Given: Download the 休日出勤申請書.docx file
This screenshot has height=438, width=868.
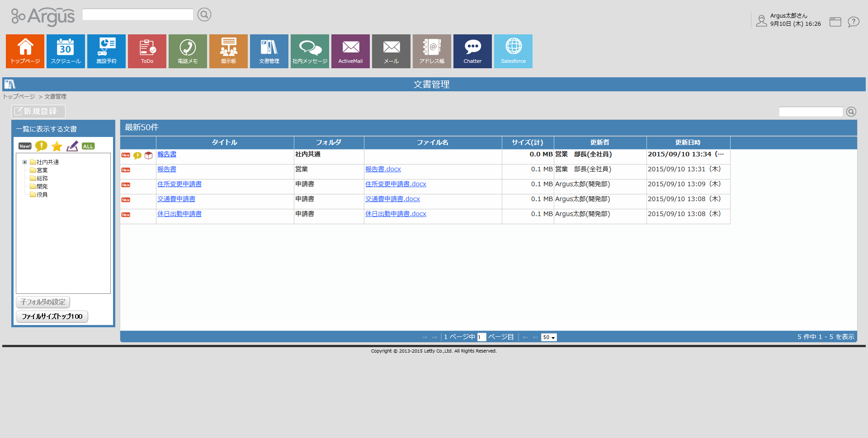Looking at the screenshot, I should tap(396, 214).
